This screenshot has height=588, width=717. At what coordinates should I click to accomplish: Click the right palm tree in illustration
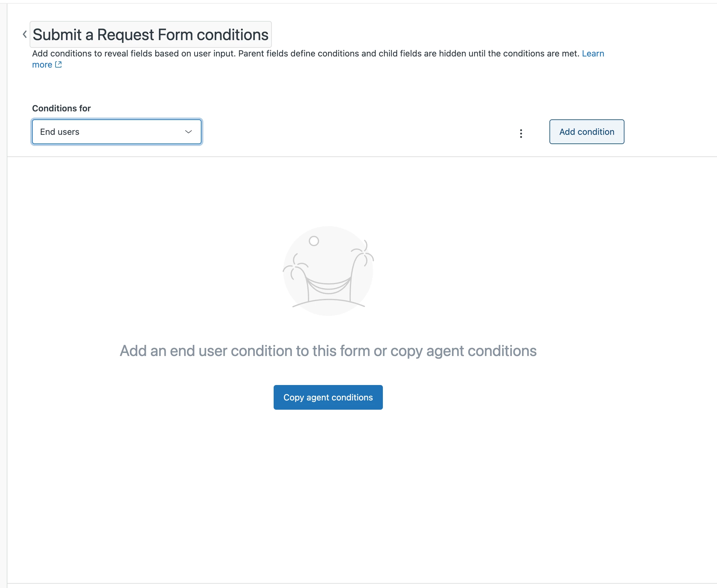click(x=361, y=270)
